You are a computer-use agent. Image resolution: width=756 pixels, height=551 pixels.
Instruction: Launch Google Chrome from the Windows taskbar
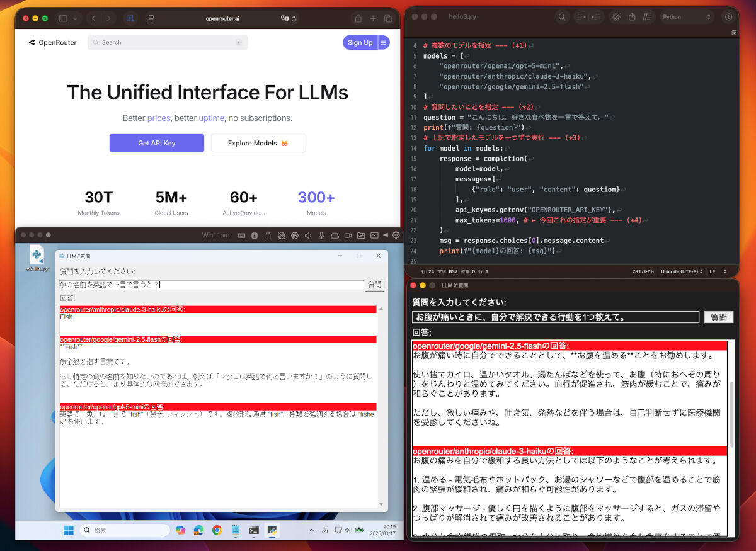[216, 530]
